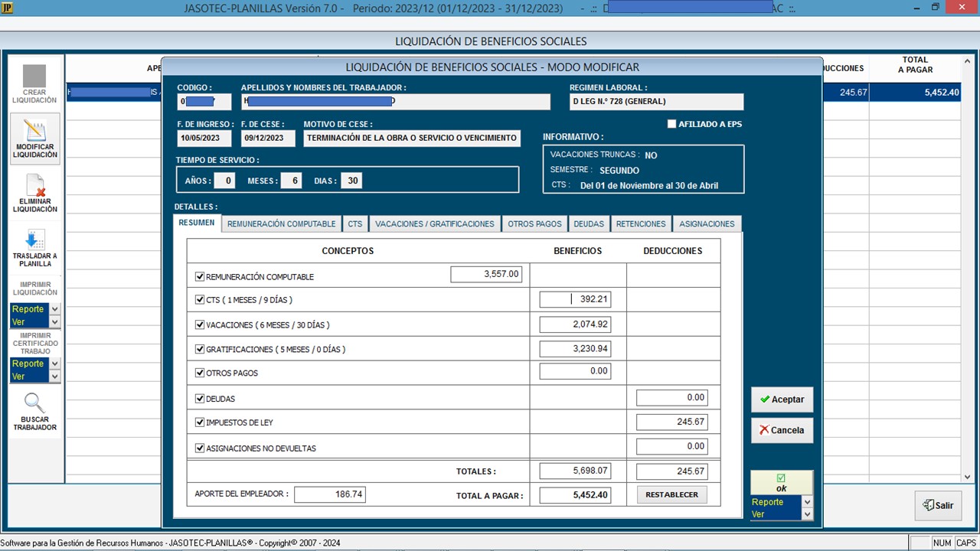Click the green ok checkmark button
This screenshot has height=551, width=980.
tap(782, 483)
